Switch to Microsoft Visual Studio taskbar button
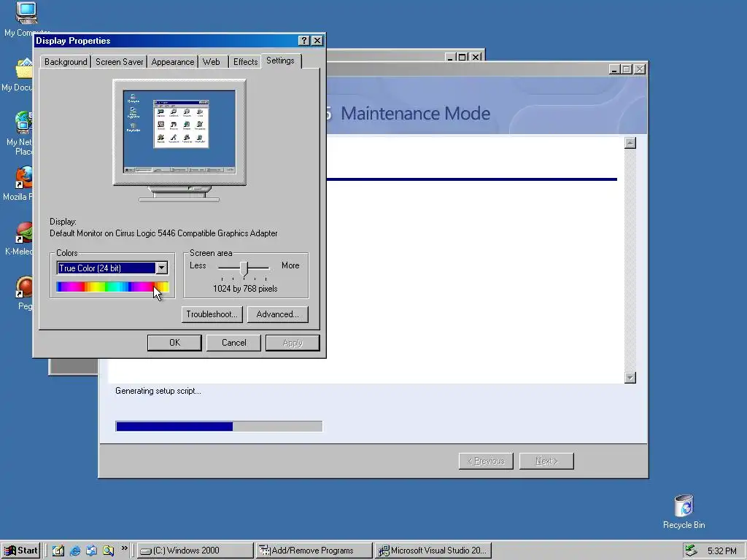 point(432,551)
